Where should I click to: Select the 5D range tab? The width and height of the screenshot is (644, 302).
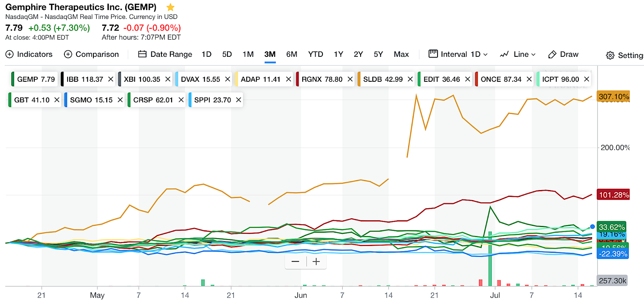[227, 54]
